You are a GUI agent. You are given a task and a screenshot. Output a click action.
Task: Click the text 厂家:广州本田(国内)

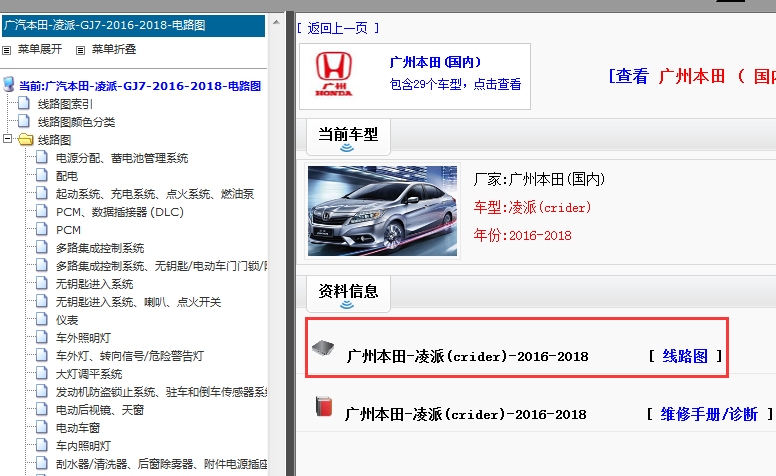click(x=539, y=179)
